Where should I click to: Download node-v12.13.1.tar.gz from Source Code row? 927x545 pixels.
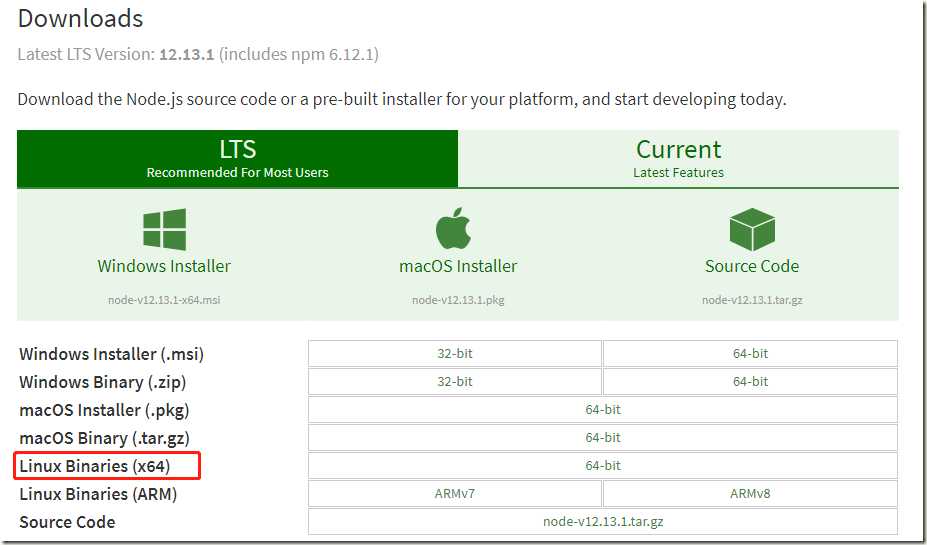click(x=603, y=521)
